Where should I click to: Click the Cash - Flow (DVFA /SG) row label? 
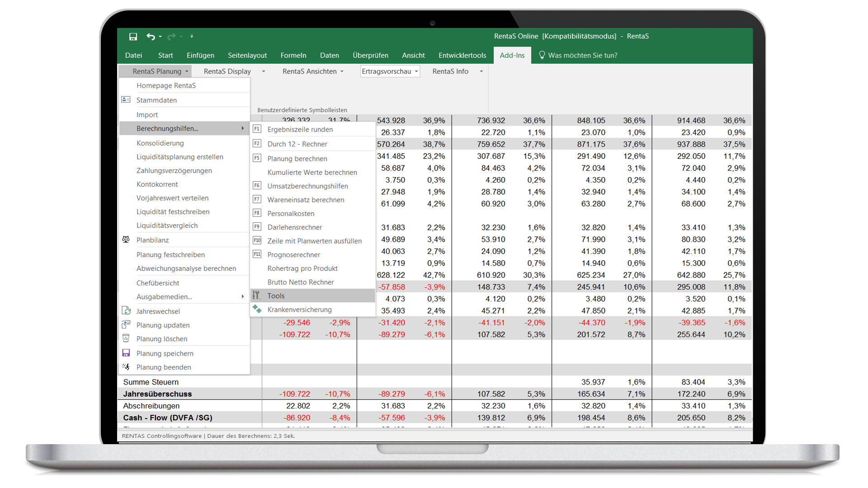168,418
